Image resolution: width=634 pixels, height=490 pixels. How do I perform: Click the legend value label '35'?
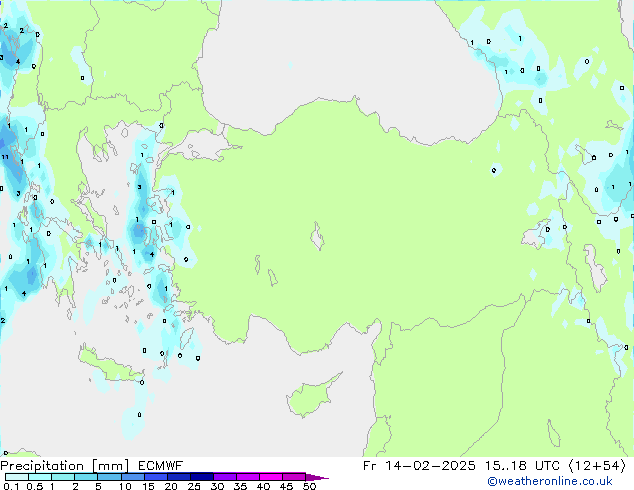point(240,486)
